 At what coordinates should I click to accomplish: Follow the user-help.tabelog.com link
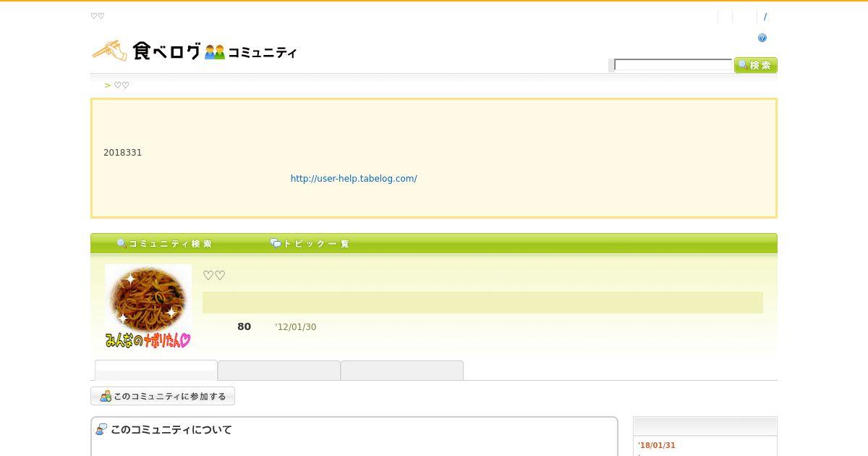pos(354,178)
